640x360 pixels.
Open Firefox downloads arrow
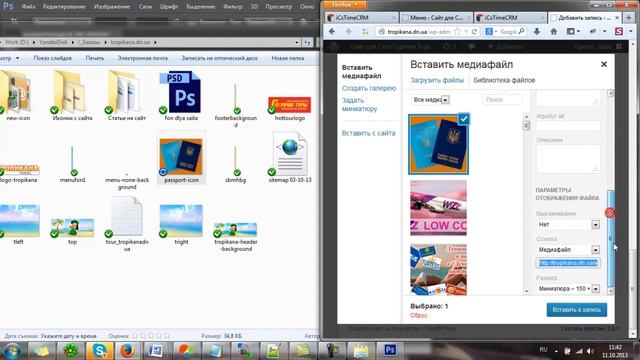[537, 31]
